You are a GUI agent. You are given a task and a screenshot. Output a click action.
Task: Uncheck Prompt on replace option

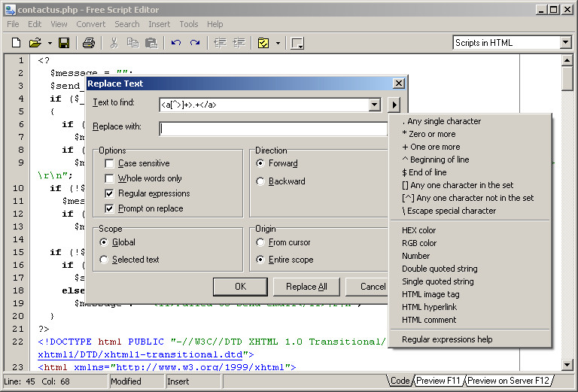(109, 208)
